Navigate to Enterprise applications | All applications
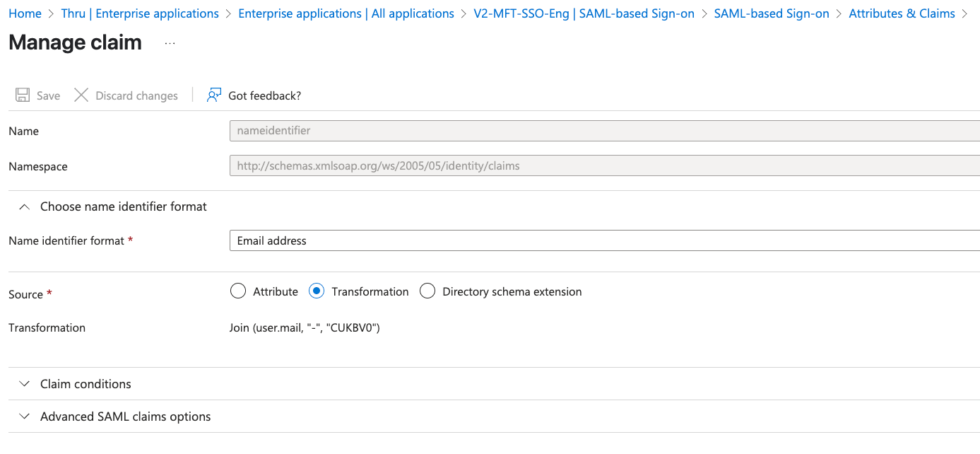This screenshot has height=454, width=980. [x=346, y=13]
